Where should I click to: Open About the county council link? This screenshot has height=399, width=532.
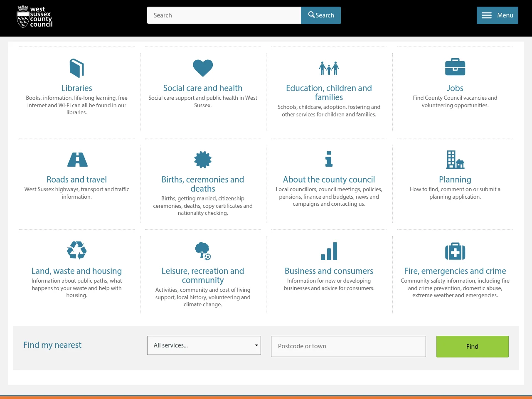coord(329,180)
